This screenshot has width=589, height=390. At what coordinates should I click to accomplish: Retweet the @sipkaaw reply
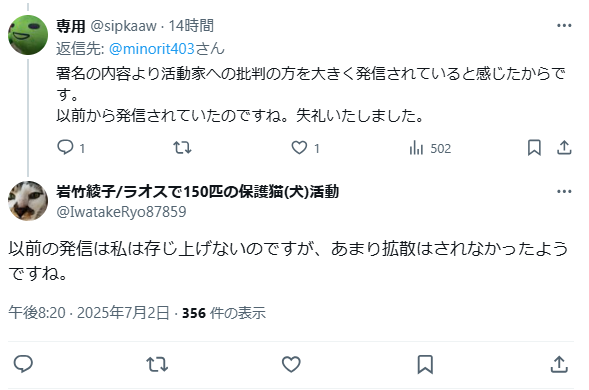point(182,148)
